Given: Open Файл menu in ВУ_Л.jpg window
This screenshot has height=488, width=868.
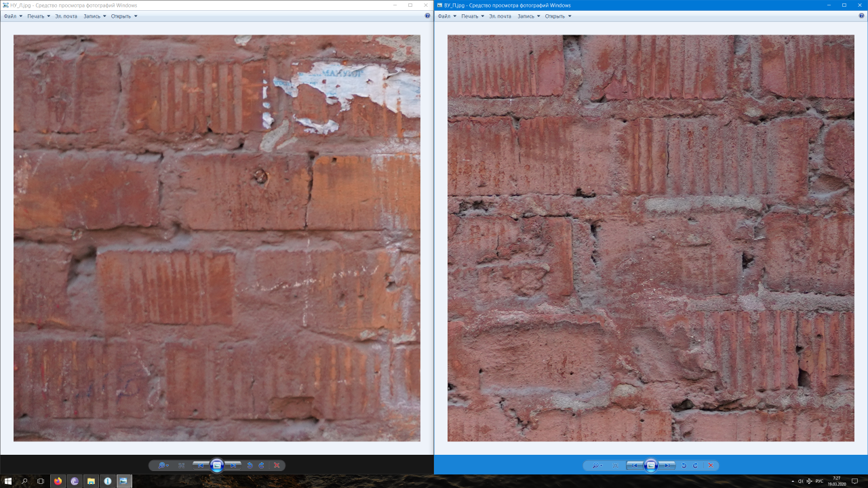Looking at the screenshot, I should pos(446,16).
